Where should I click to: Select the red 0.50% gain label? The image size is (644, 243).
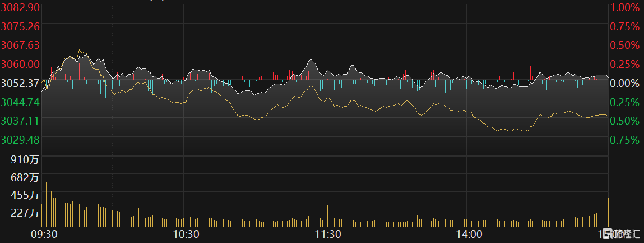click(624, 45)
